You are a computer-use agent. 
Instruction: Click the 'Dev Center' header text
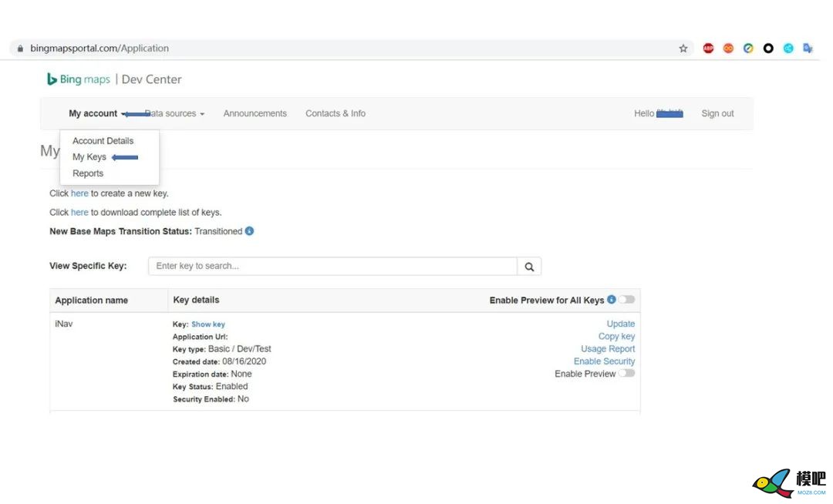tap(151, 79)
